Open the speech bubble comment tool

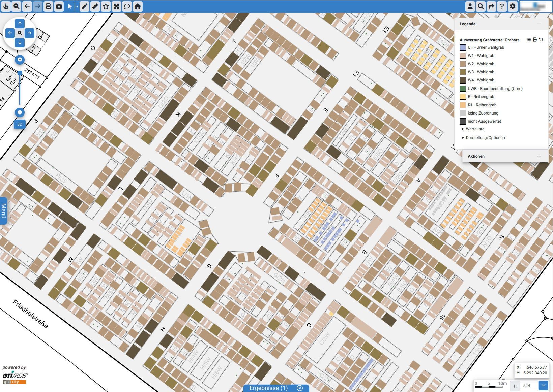(x=127, y=6)
